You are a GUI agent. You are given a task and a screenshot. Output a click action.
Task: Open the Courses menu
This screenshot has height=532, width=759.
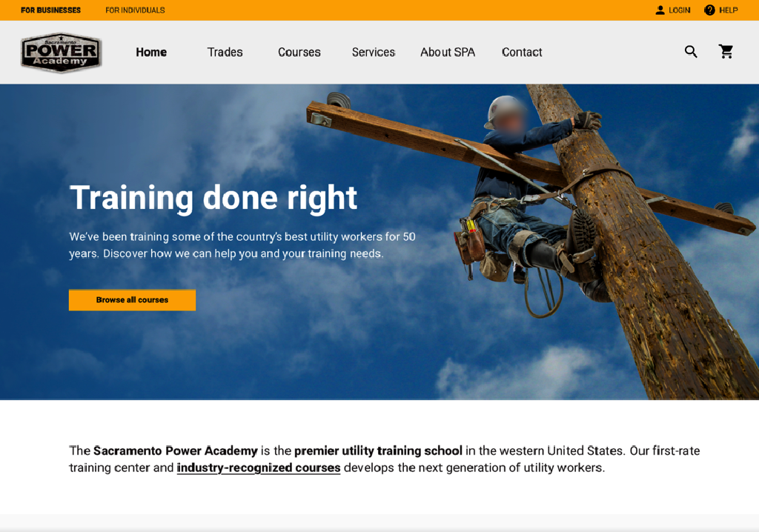click(299, 53)
